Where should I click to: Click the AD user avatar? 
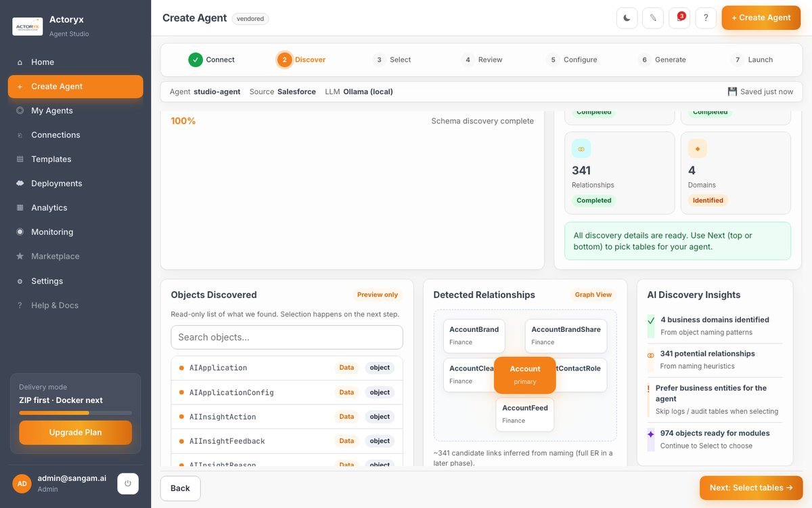(22, 484)
